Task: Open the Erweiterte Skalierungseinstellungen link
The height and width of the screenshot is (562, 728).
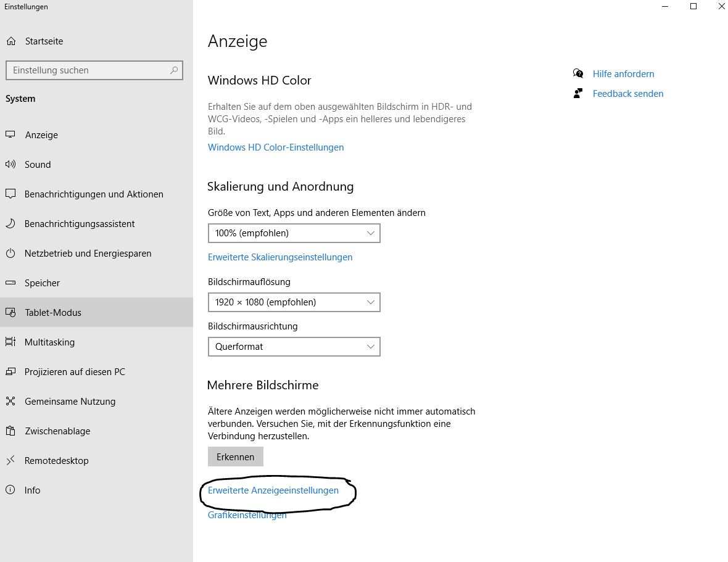Action: point(280,257)
